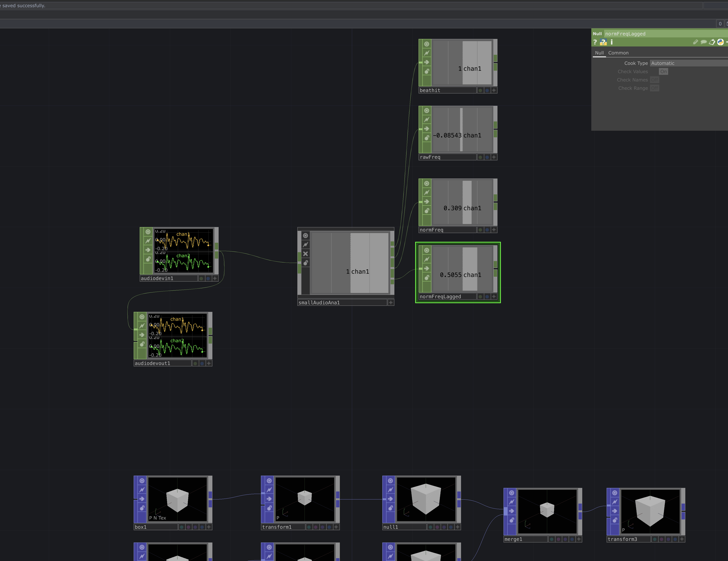This screenshot has height=561, width=728.
Task: Click the comment bubble icon in the parameter dialog
Action: coord(703,42)
